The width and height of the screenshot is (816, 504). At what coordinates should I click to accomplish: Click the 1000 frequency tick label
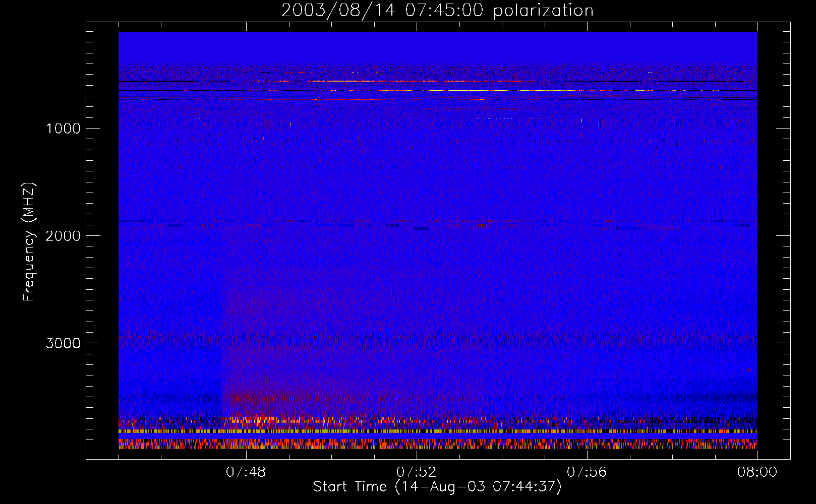pyautogui.click(x=63, y=129)
